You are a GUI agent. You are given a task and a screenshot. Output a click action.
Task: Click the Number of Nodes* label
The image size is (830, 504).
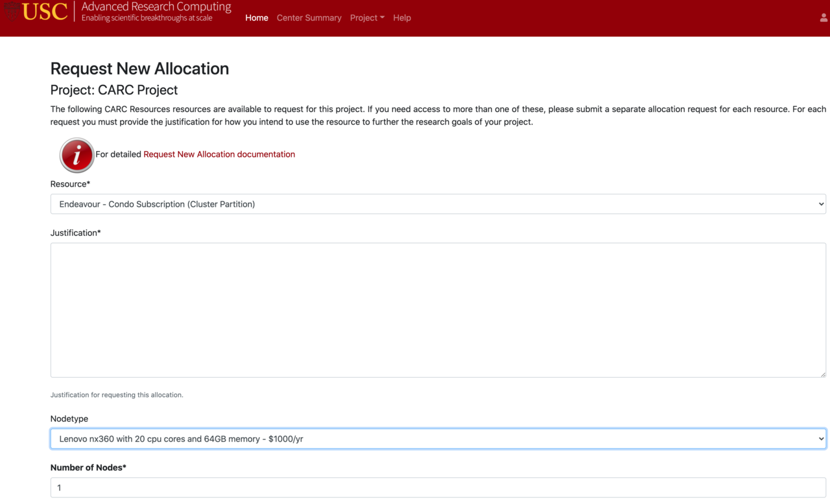pos(88,467)
